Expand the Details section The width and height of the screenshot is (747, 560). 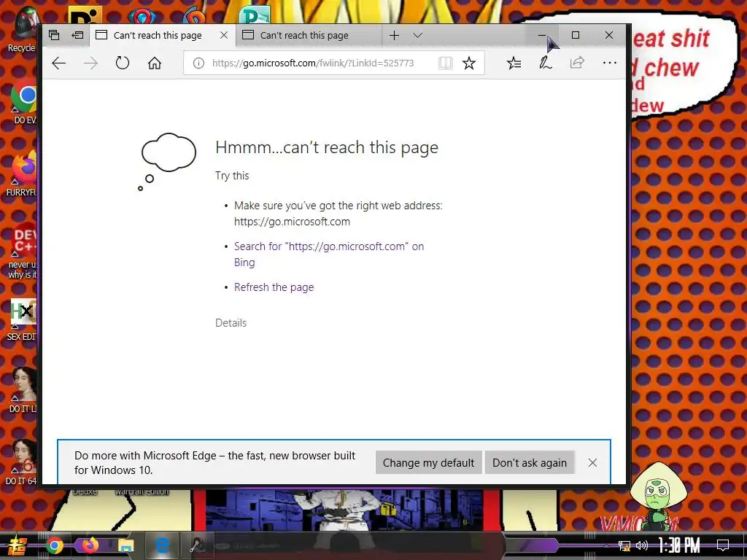pyautogui.click(x=231, y=323)
